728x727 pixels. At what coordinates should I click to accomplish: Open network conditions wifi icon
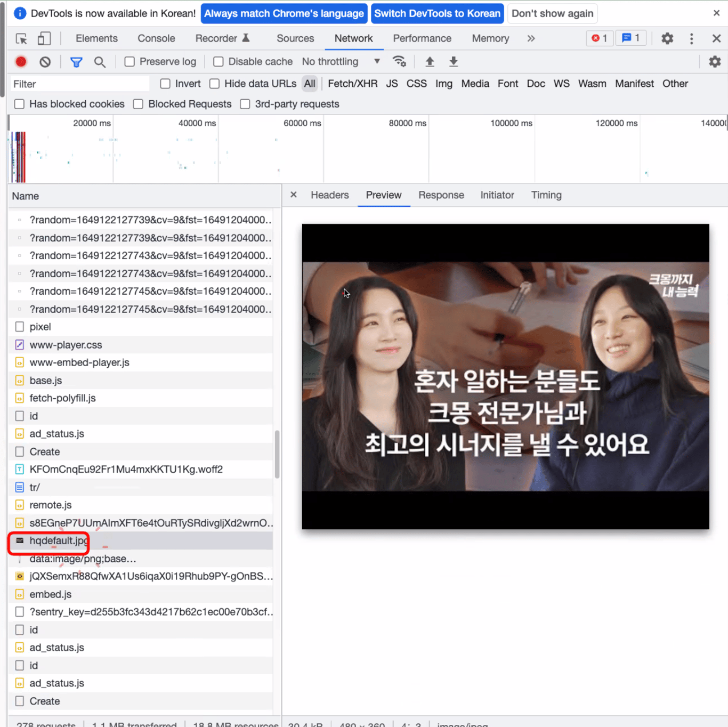point(399,62)
